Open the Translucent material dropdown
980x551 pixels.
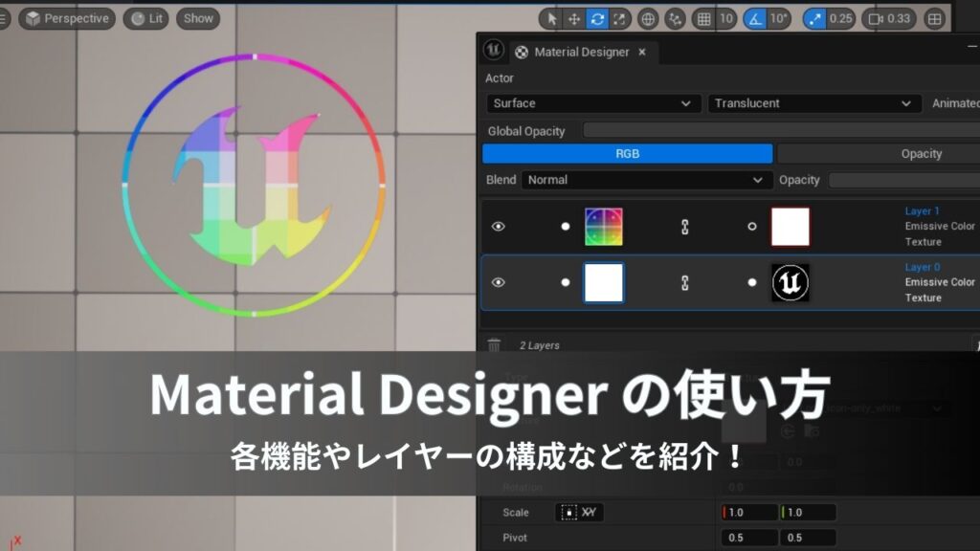[813, 103]
